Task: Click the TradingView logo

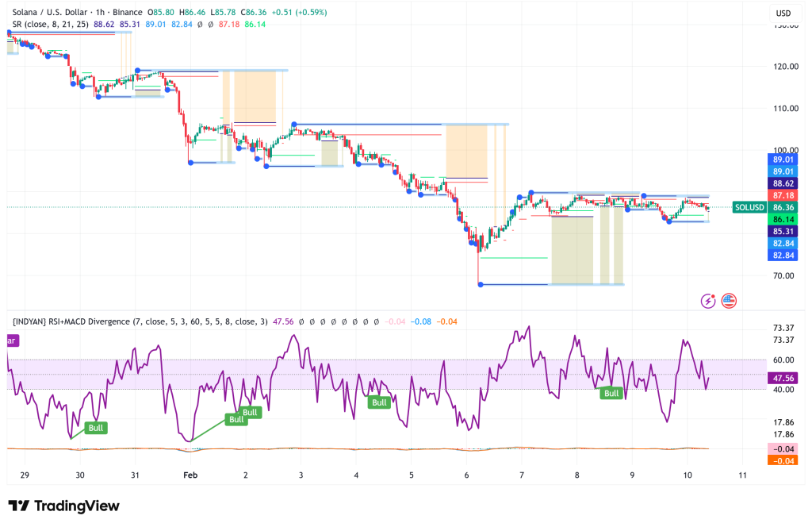Action: (61, 506)
